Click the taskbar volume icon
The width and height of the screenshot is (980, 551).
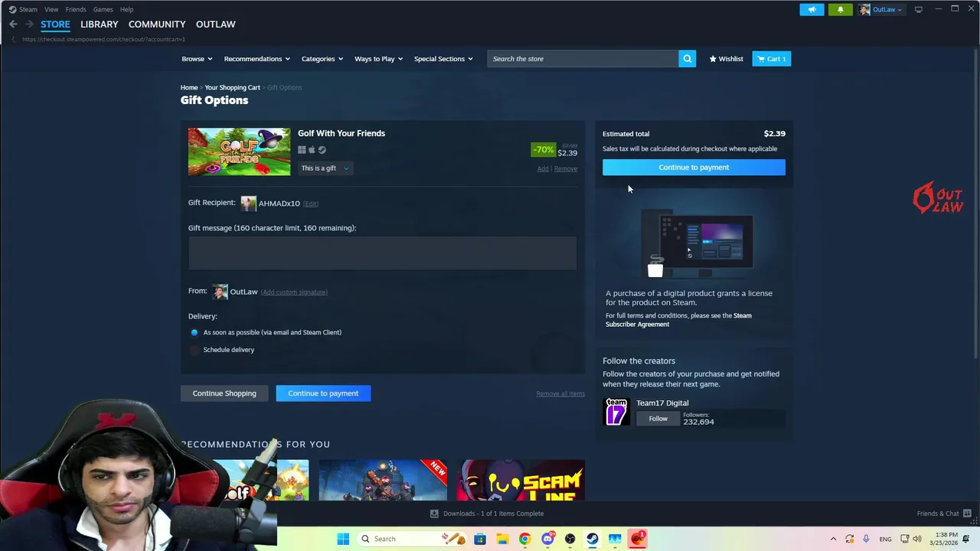pyautogui.click(x=916, y=539)
